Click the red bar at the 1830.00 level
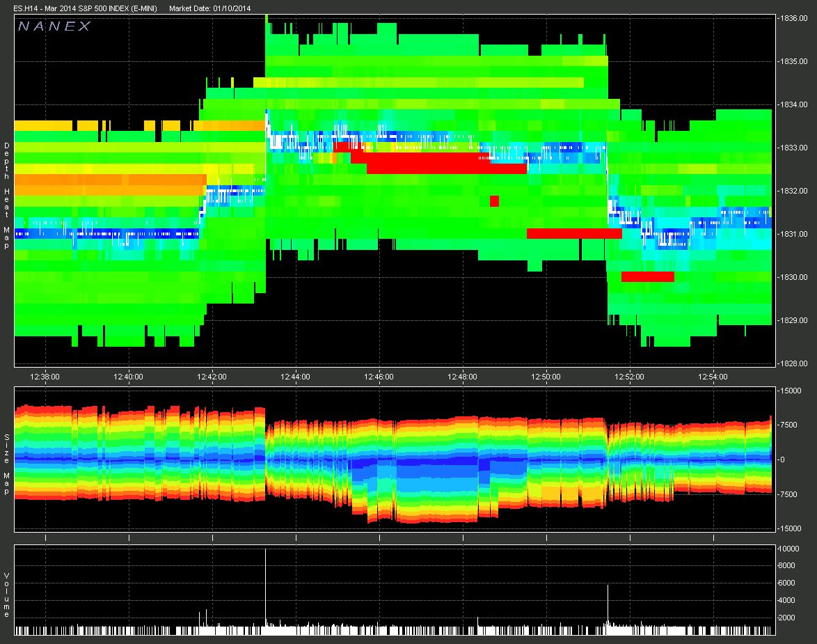Image resolution: width=817 pixels, height=644 pixels. pos(648,277)
